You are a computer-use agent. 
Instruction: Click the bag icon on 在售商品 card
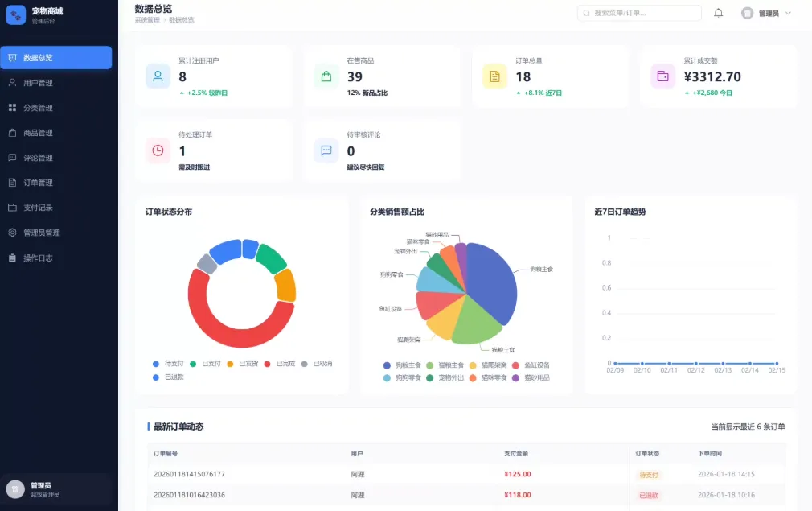pos(326,76)
